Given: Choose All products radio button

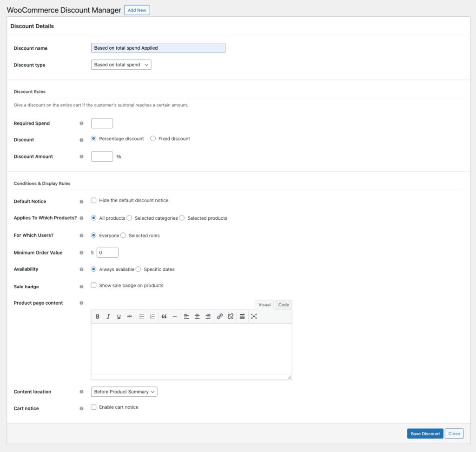Looking at the screenshot, I should click(x=93, y=218).
